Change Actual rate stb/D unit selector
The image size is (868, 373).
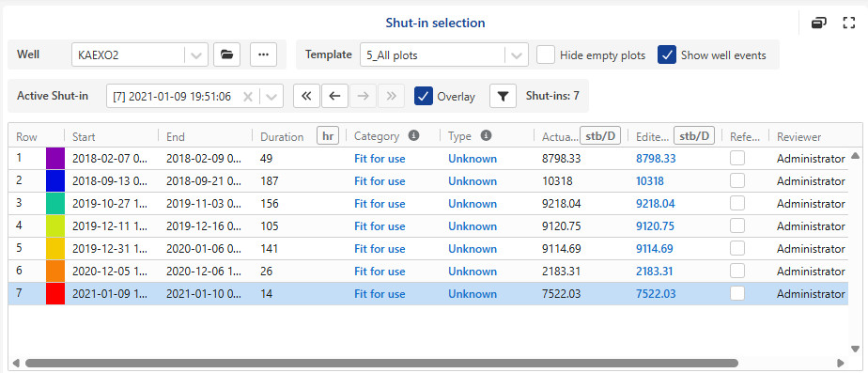point(600,135)
